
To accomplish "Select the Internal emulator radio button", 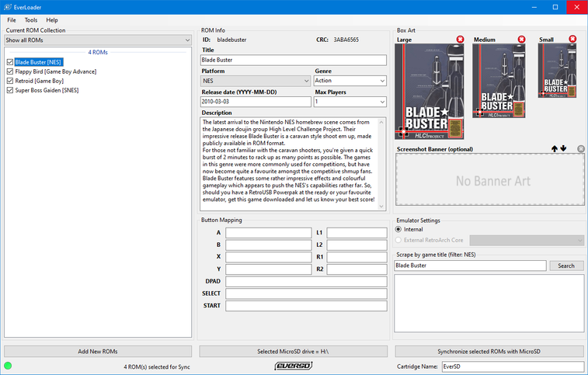I will point(398,229).
